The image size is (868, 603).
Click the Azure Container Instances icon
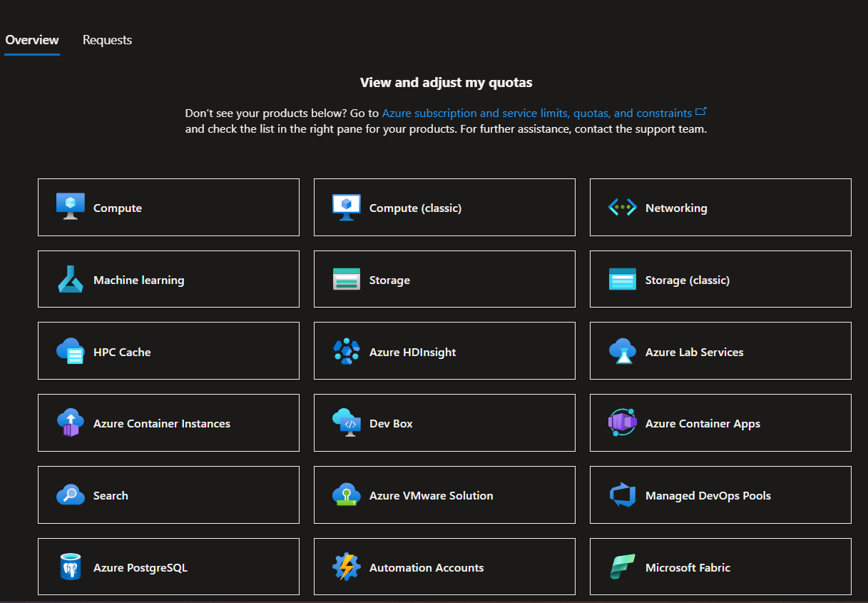coord(71,423)
